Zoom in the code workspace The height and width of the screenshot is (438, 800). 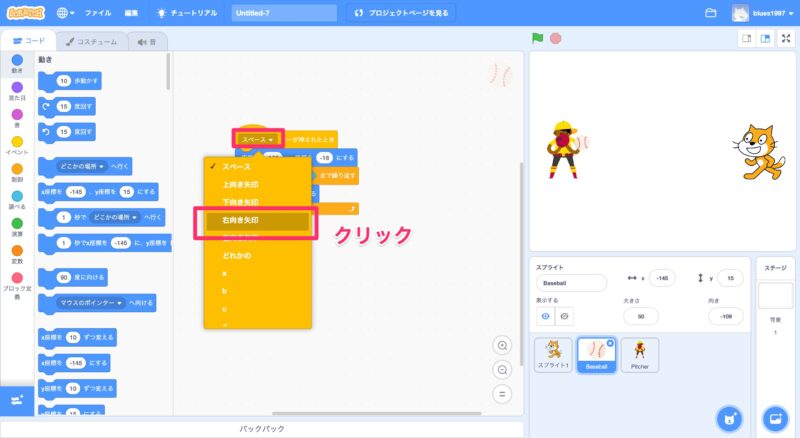pos(502,345)
